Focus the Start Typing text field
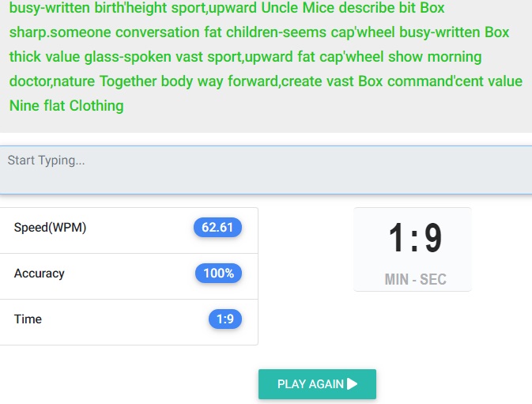The width and height of the screenshot is (532, 404). [x=266, y=169]
